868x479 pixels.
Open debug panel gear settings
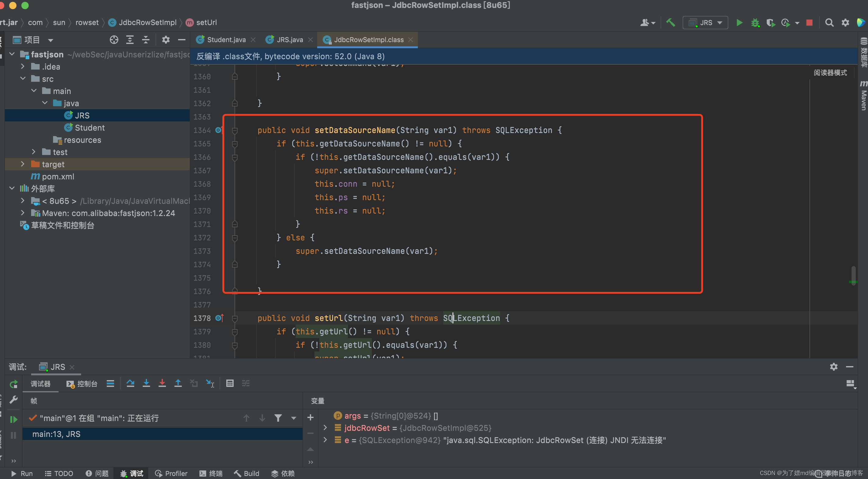click(x=834, y=367)
